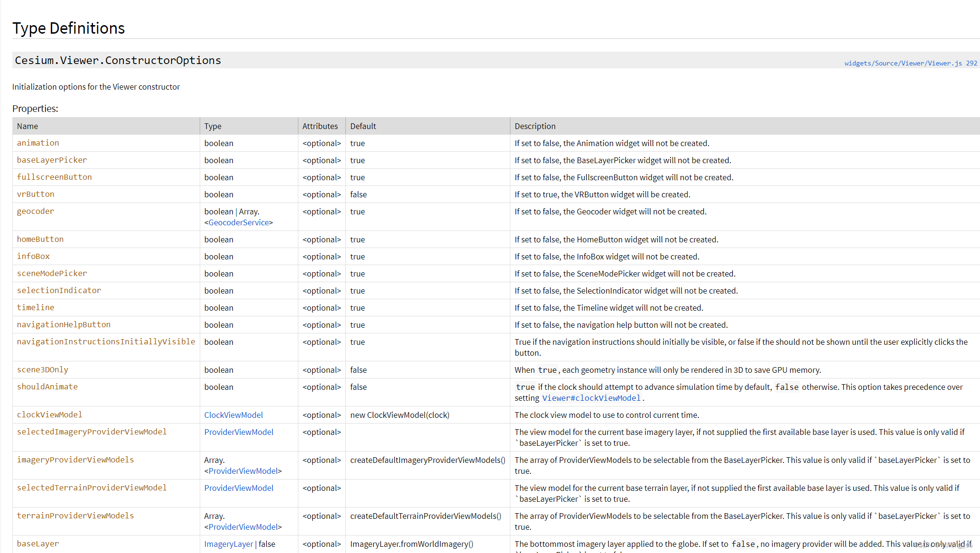Open the ImageryLayer type link
Viewport: 980px width, 553px height.
pyautogui.click(x=229, y=544)
